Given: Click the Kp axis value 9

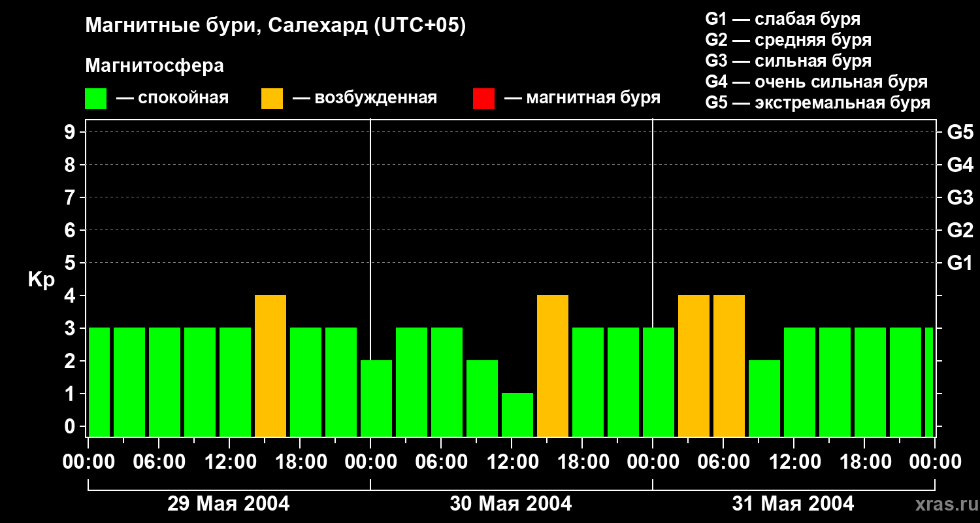Looking at the screenshot, I should (71, 132).
